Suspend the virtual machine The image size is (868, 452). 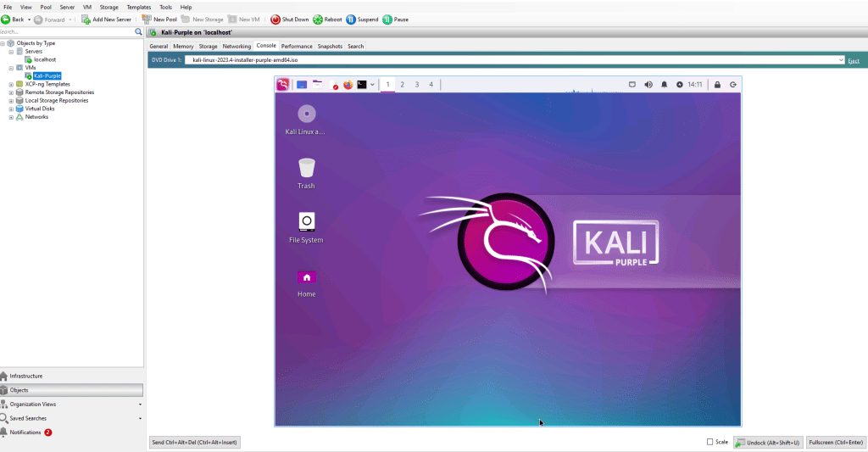pos(351,19)
